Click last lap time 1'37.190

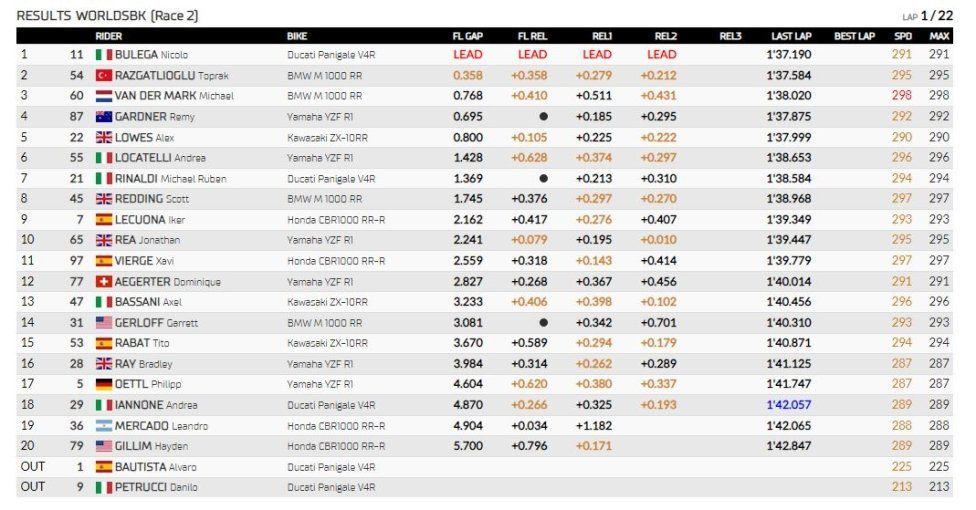click(789, 55)
